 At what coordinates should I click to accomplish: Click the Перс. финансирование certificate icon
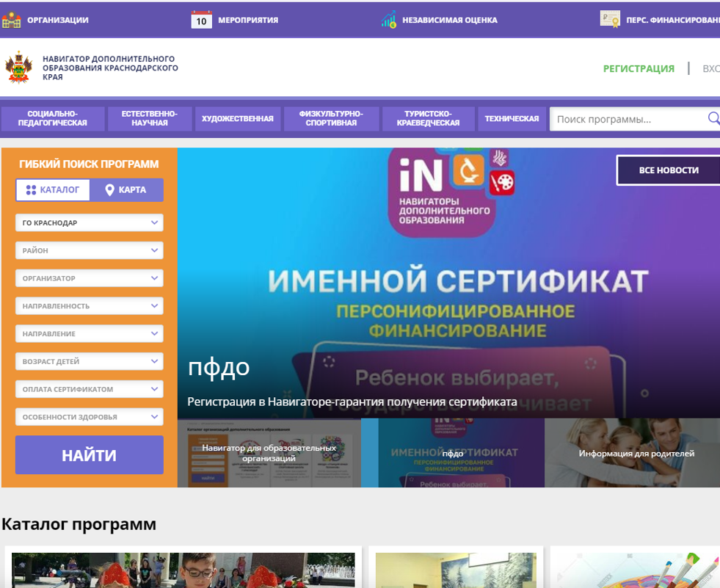click(x=610, y=19)
